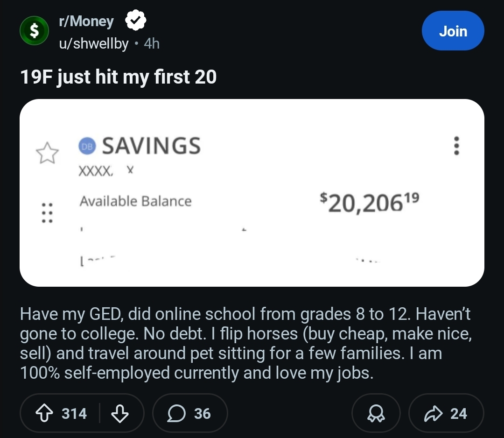
Task: Open u/shwellby's profile
Action: [x=94, y=43]
